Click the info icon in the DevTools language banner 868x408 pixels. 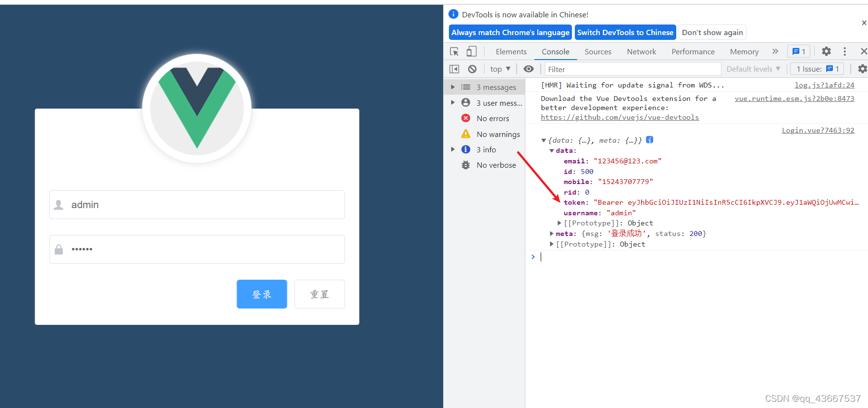(453, 14)
